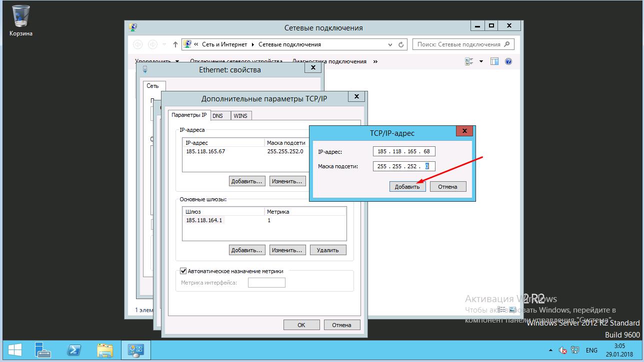Change view icon in Network Connections toolbar
Viewport: 644px width, 362px height.
tap(469, 61)
